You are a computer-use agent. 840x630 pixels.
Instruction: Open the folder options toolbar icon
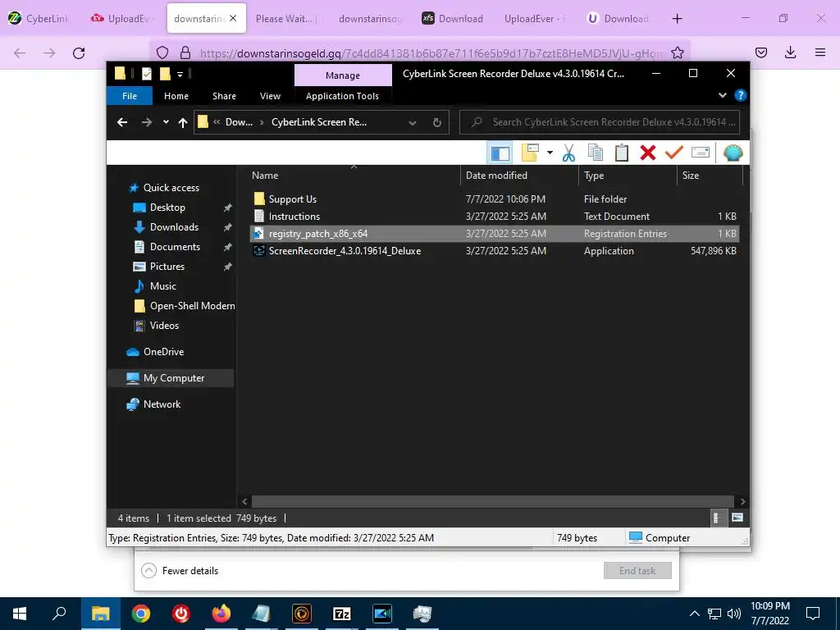tap(530, 153)
